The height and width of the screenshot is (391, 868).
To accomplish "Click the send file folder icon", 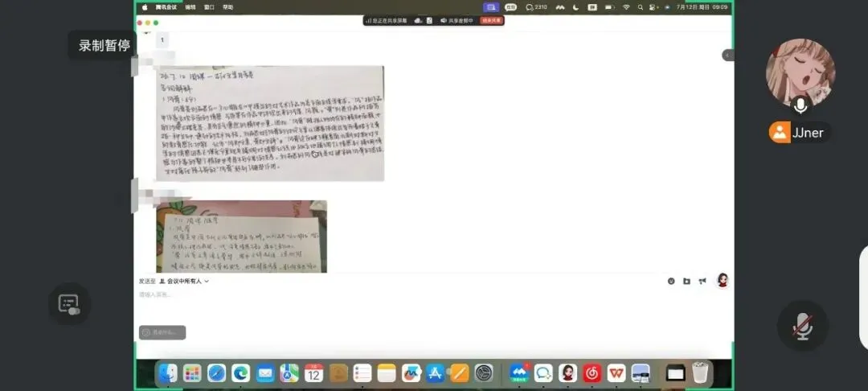I will tap(686, 282).
